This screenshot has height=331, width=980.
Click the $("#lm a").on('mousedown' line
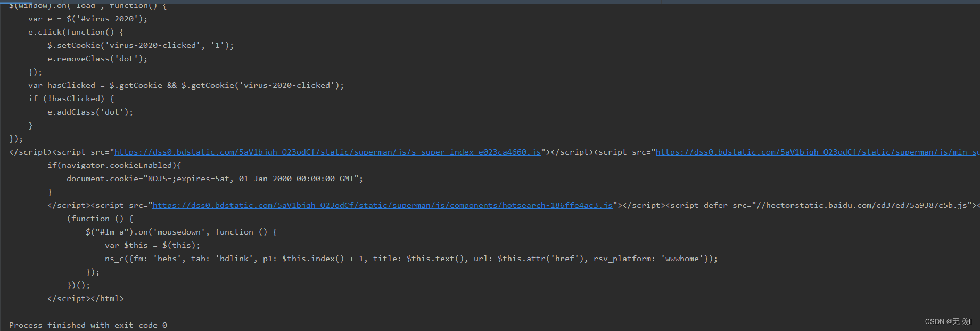point(181,232)
